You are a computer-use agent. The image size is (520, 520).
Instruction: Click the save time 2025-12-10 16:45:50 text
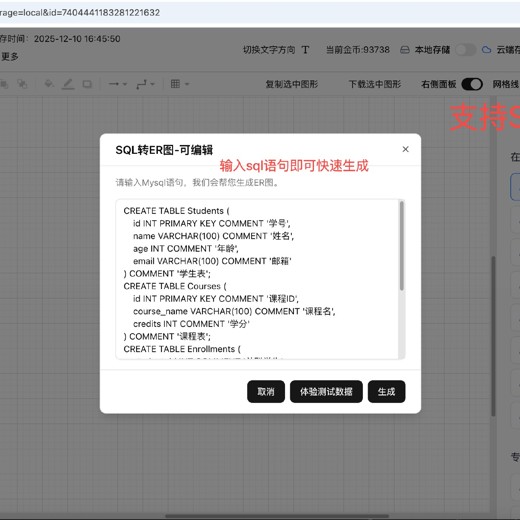pos(77,39)
